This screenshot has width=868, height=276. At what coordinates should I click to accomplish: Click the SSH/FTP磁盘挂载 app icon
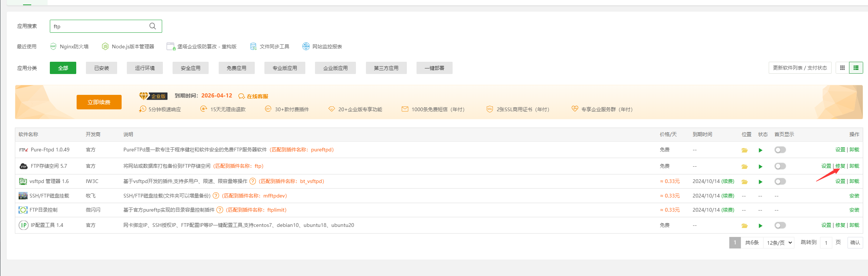23,196
